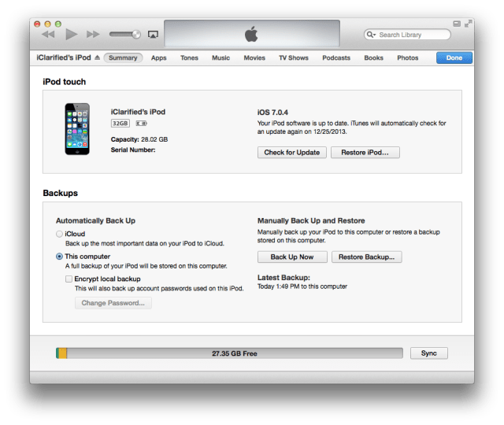Click the blue Done button
The width and height of the screenshot is (504, 425).
coord(454,57)
